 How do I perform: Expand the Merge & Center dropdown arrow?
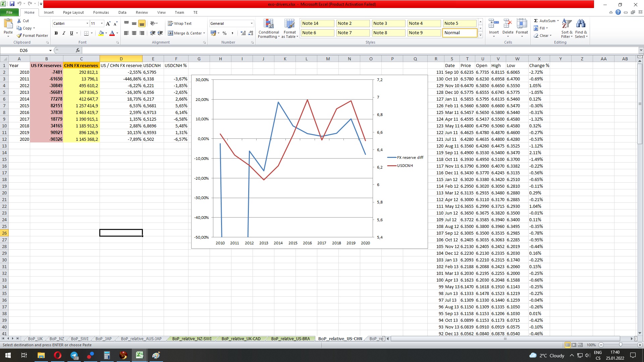click(204, 33)
